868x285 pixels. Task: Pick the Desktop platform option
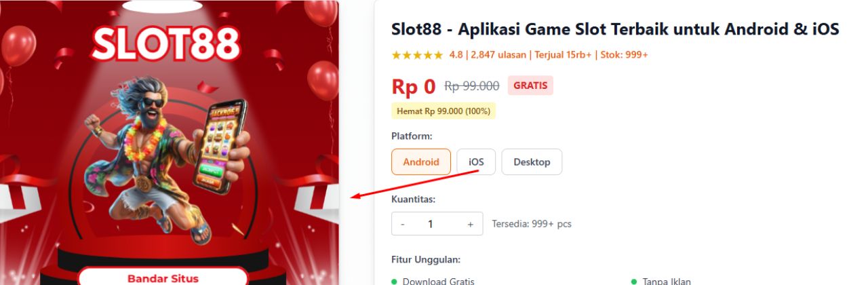click(x=532, y=162)
